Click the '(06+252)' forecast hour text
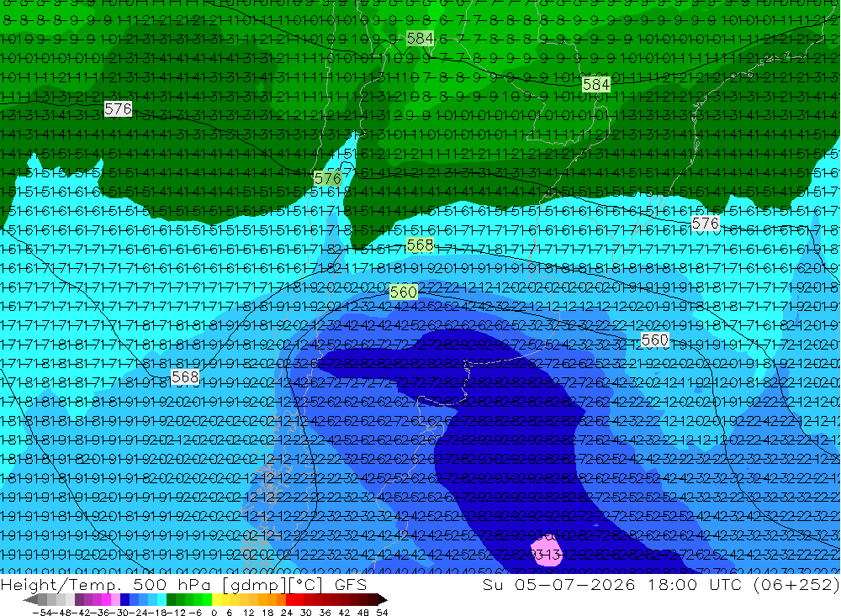 pyautogui.click(x=796, y=585)
